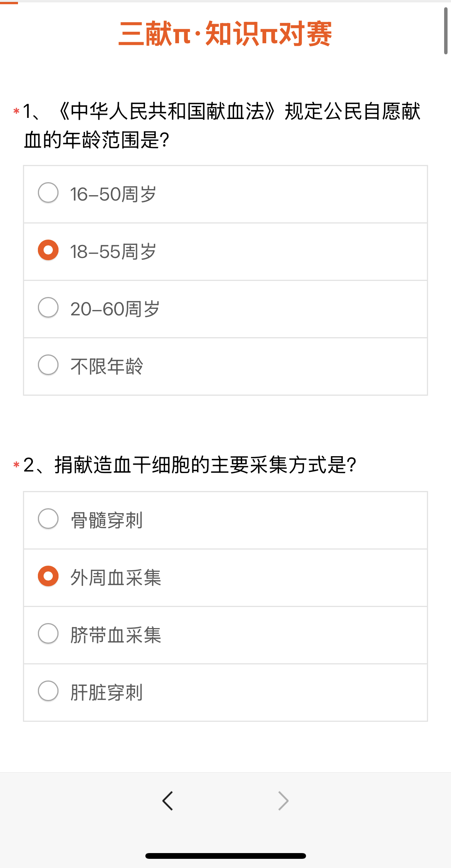Image resolution: width=451 pixels, height=868 pixels.
Task: Click the orange progress bar at top
Action: 9,3
